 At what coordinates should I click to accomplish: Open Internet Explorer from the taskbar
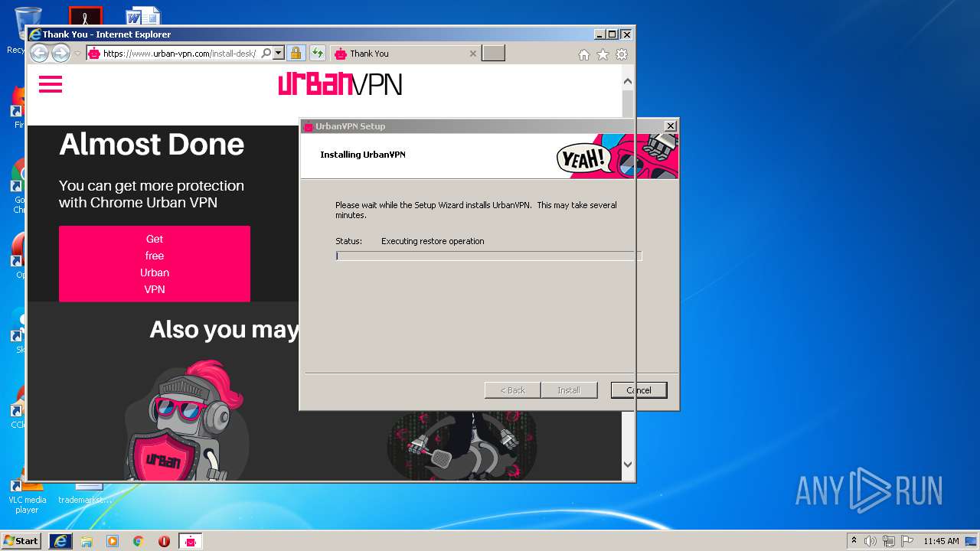pyautogui.click(x=60, y=541)
